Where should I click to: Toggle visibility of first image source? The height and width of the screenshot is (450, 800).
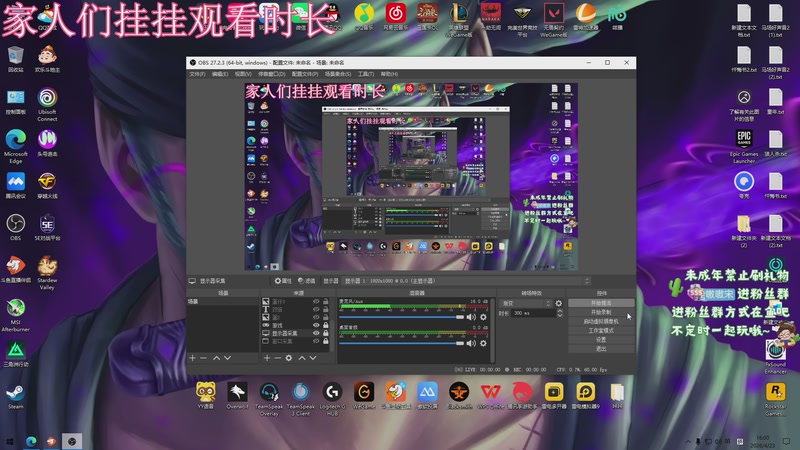pos(316,302)
